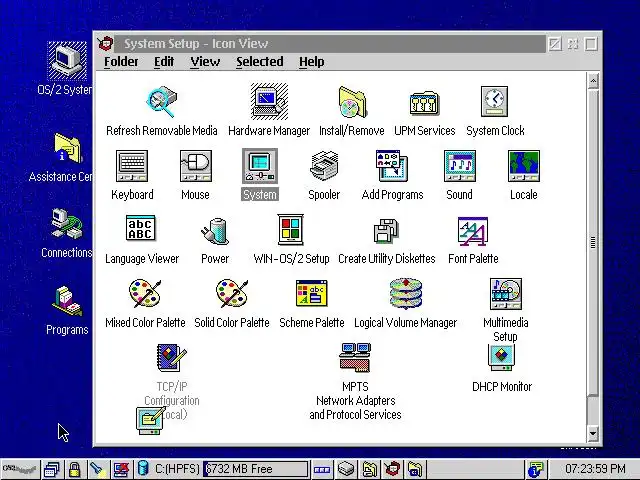640x480 pixels.
Task: Open the Help menu
Action: (311, 62)
